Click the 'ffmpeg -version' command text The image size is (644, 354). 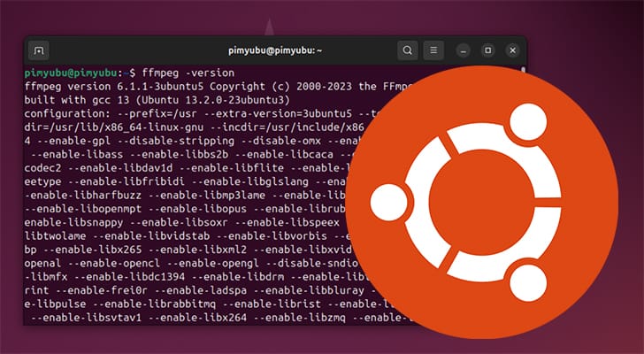pos(188,73)
